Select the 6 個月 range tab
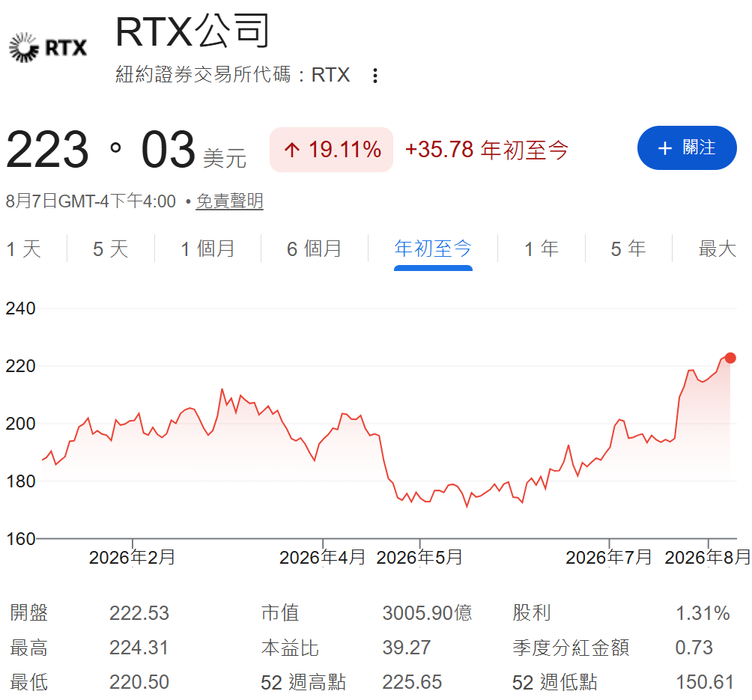Viewport: 752px width, 700px height. pos(314,249)
